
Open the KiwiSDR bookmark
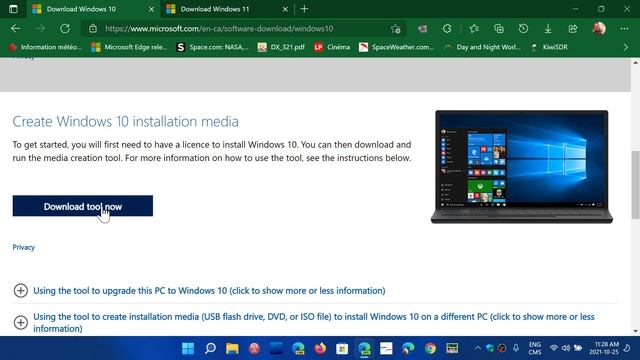pos(549,47)
